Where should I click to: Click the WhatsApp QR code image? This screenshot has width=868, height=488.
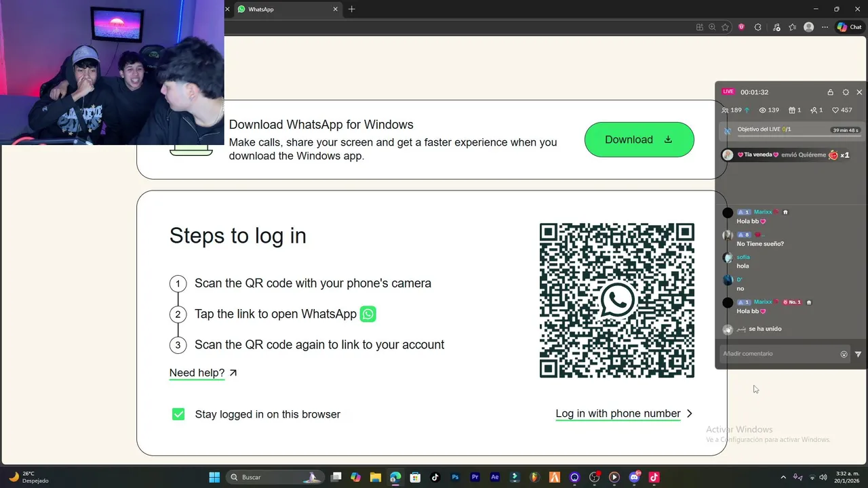[616, 300]
